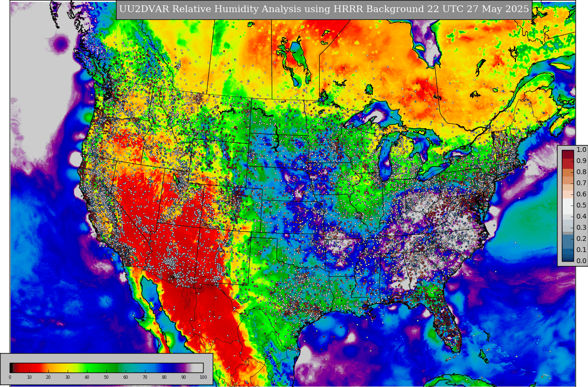This screenshot has width=588, height=387.
Task: Click the 80 tick label on the humidity colorbar
Action: pos(164,377)
